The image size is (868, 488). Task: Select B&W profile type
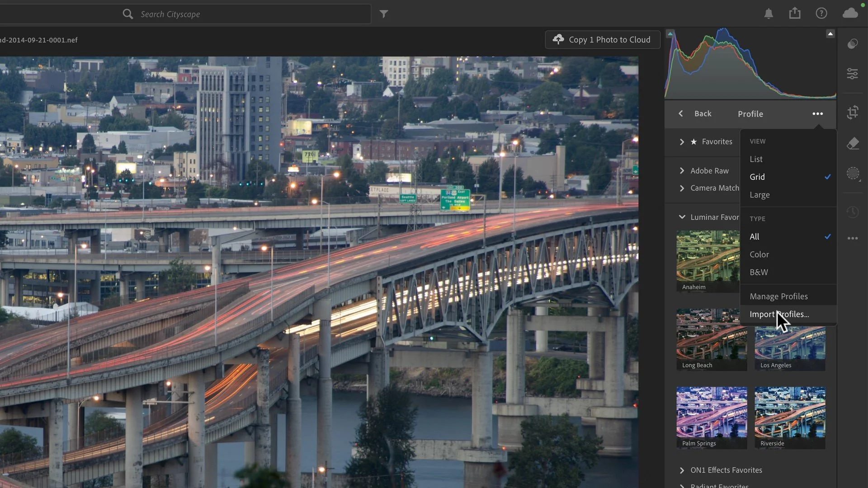point(758,272)
